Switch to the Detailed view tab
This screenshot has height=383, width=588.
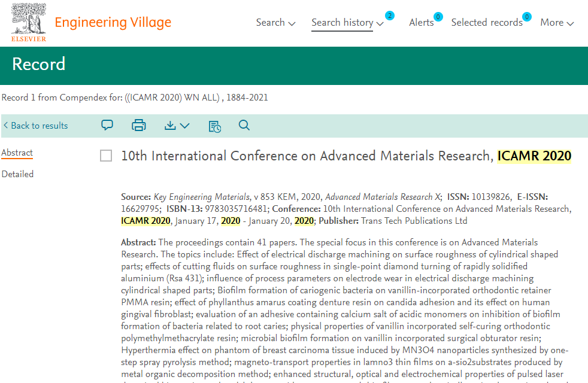(x=17, y=174)
